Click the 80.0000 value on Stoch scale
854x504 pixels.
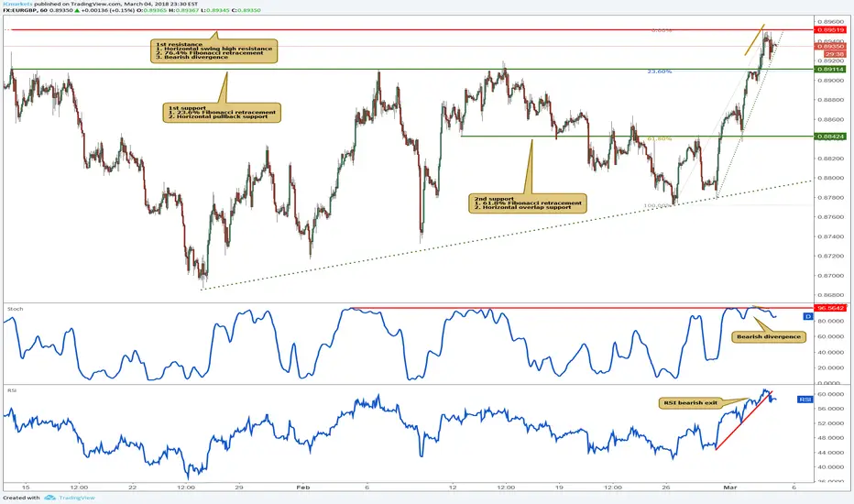(x=829, y=321)
